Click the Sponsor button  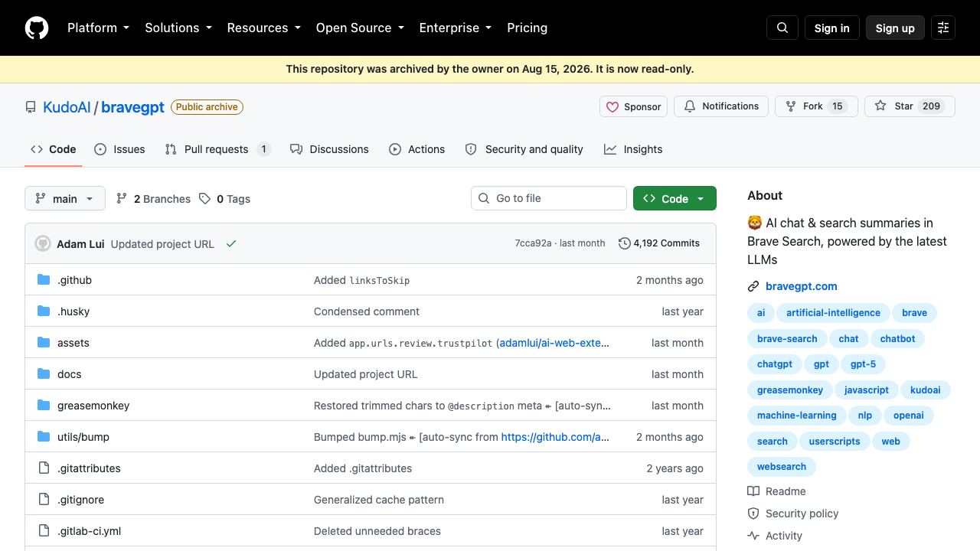pyautogui.click(x=633, y=106)
